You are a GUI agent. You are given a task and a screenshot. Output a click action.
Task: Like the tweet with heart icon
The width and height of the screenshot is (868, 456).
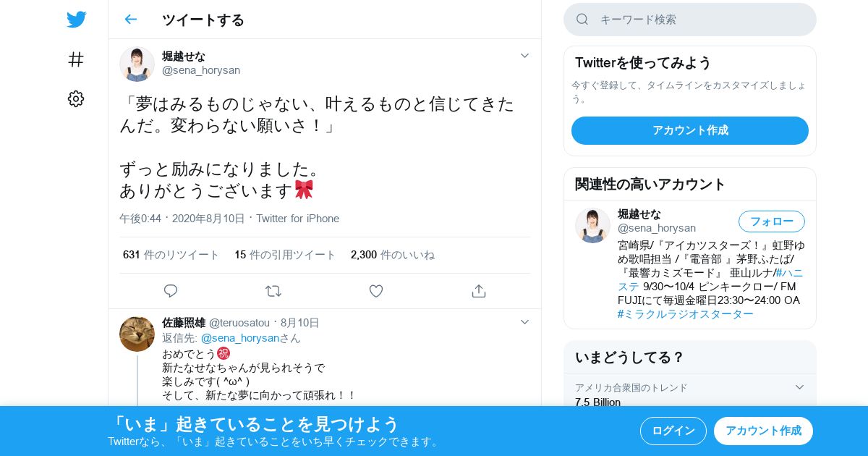pyautogui.click(x=376, y=291)
